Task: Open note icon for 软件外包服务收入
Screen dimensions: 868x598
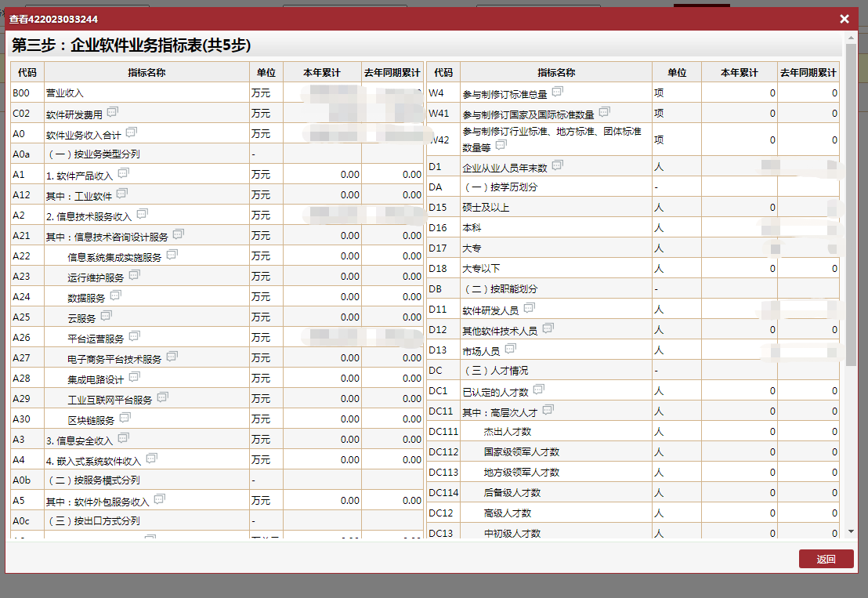Action: [x=160, y=499]
